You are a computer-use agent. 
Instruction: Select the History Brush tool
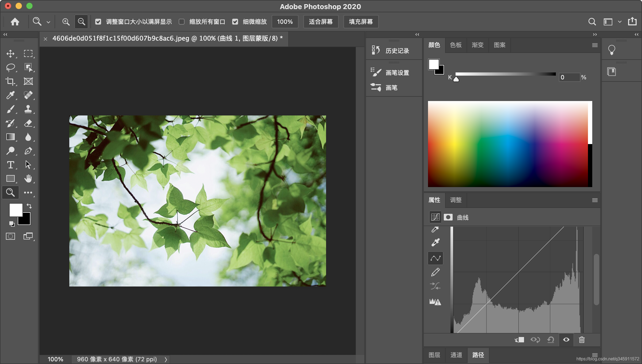point(10,123)
